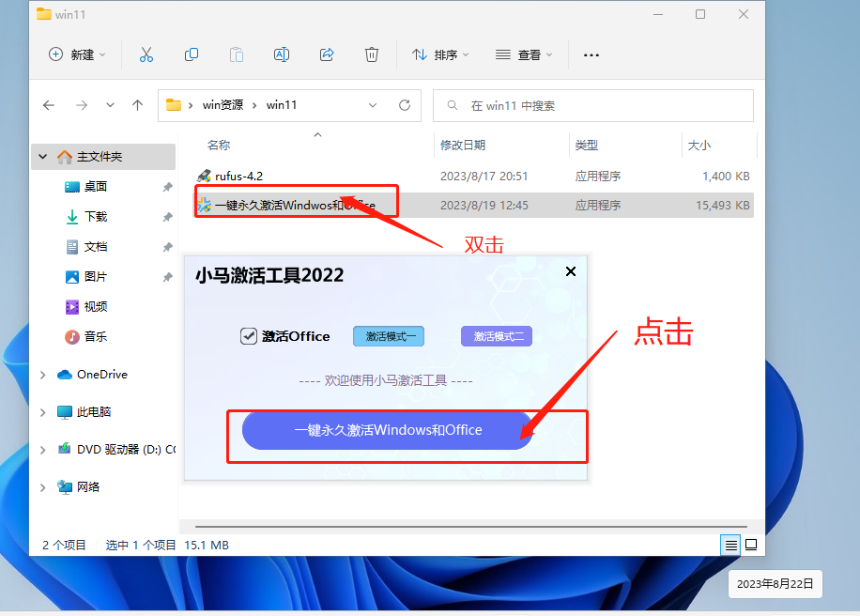Viewport: 860px width, 616px height.
Task: Open the 新建 new item dropdown
Action: pyautogui.click(x=77, y=54)
